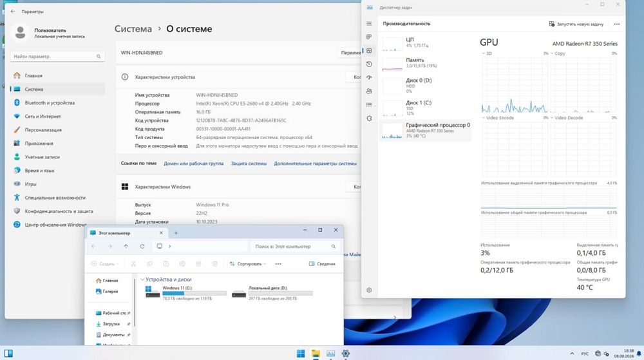Click the Найти параметр search field
This screenshot has width=644, height=360.
(57, 56)
